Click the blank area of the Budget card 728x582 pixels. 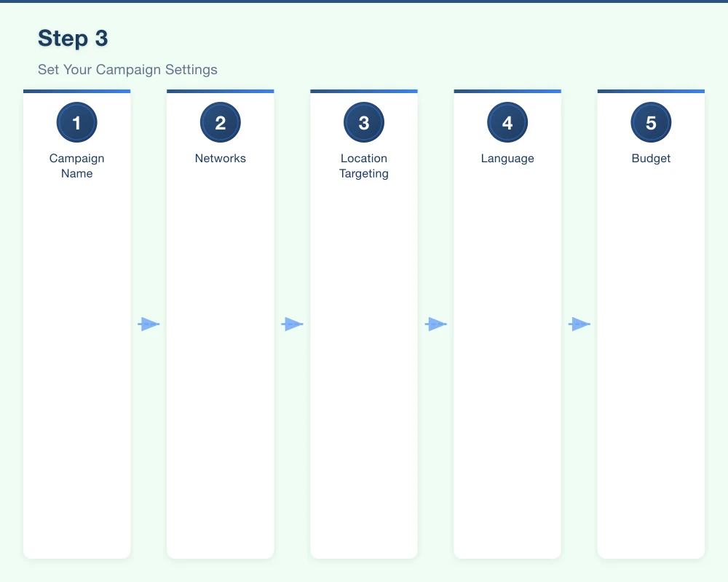point(650,364)
